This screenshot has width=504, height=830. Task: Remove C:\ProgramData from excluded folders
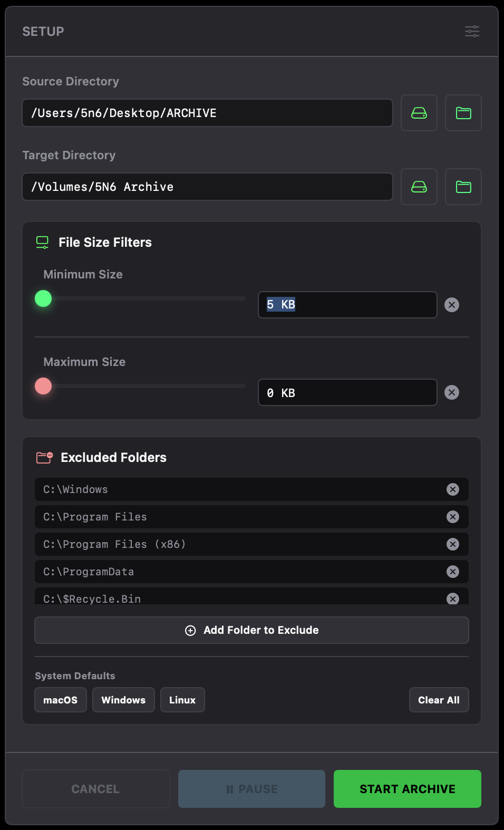coord(452,572)
